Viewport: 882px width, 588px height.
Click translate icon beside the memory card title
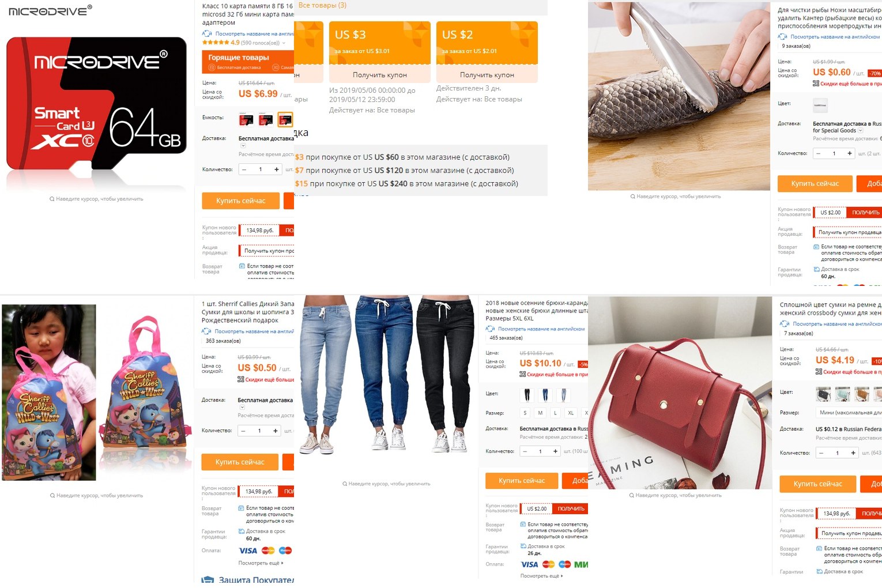click(207, 34)
